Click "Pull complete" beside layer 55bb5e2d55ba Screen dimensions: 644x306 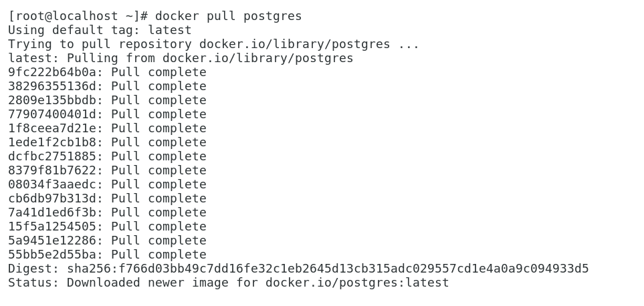pos(158,255)
